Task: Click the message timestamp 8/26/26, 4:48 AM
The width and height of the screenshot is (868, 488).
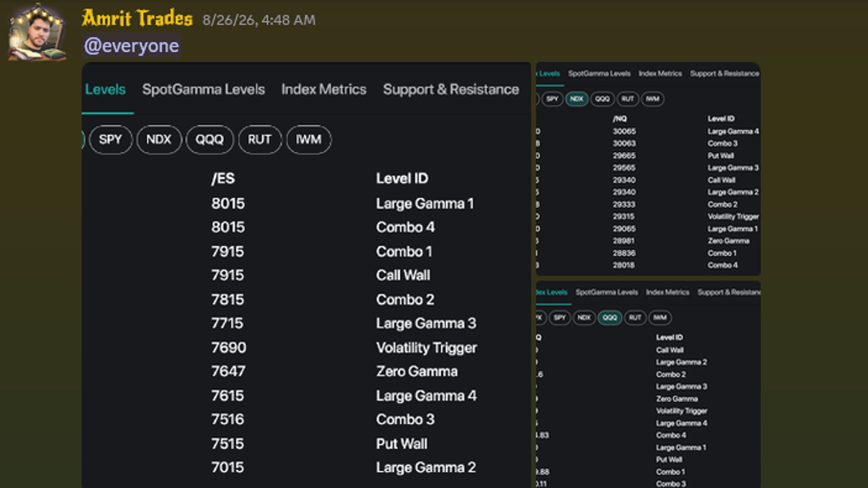Action: 259,20
